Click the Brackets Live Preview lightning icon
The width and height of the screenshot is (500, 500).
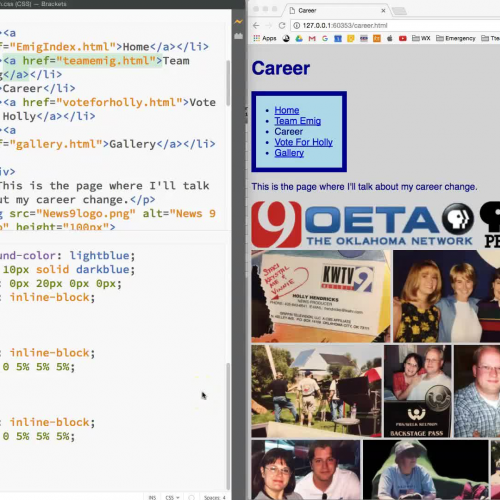point(238,22)
